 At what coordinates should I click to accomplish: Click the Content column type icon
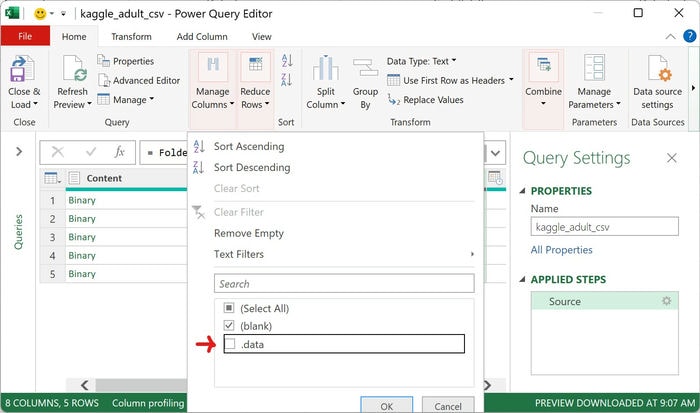coord(74,178)
